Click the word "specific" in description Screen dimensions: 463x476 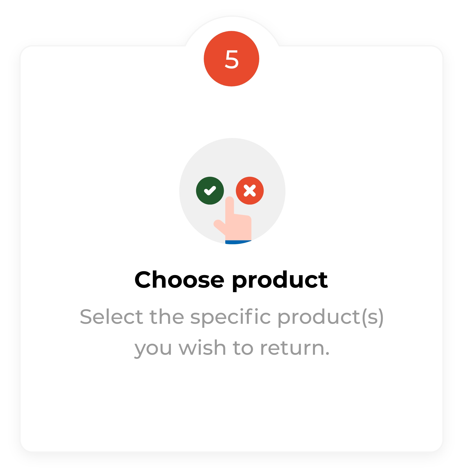pos(230,317)
